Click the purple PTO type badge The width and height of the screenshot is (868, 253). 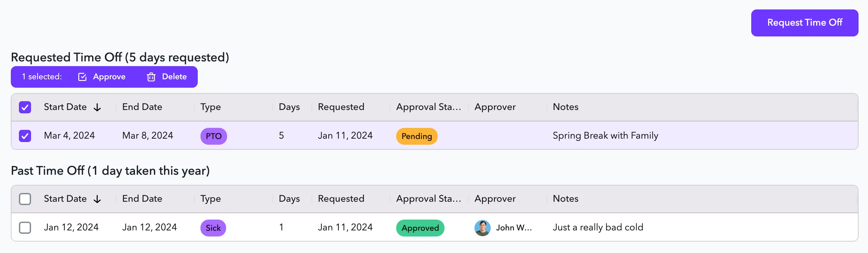(x=214, y=136)
